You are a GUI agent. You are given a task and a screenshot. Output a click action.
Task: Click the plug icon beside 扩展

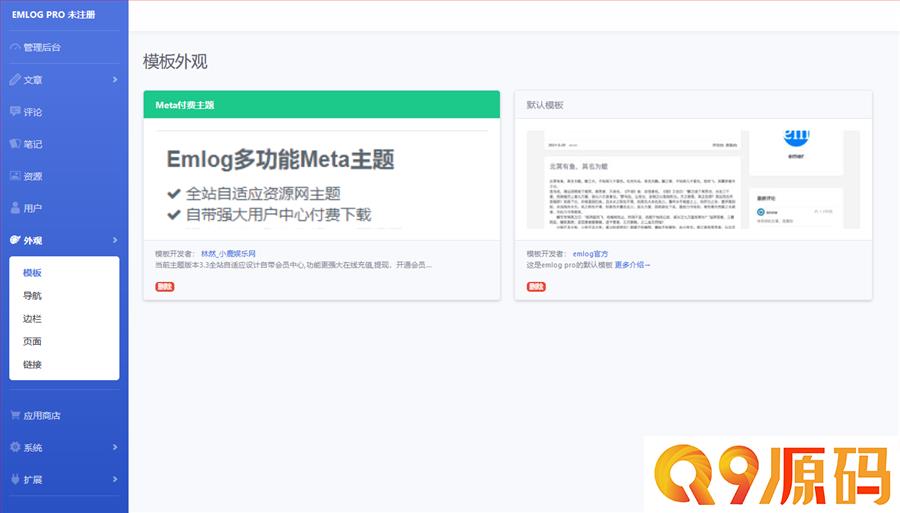coord(15,479)
